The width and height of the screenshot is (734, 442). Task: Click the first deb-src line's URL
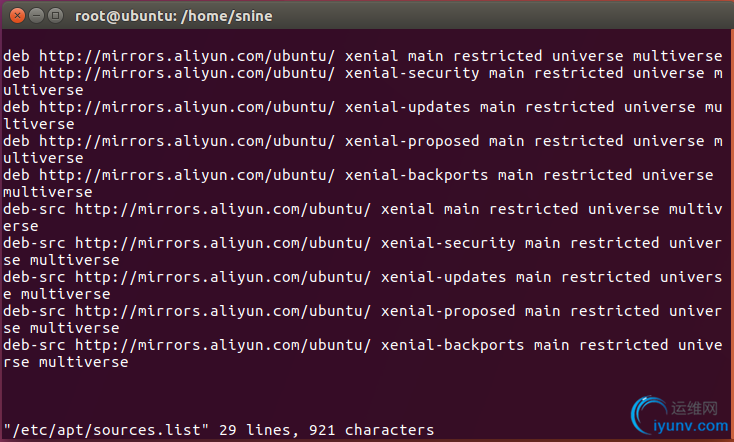point(223,209)
